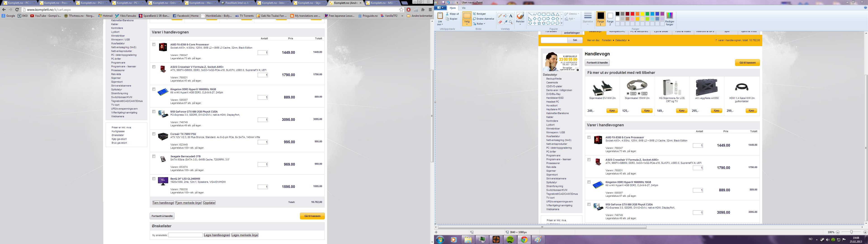Tick the ASUS Crosshair V checkbox in Chrome
Screen dimensions: 868x244
(154, 67)
